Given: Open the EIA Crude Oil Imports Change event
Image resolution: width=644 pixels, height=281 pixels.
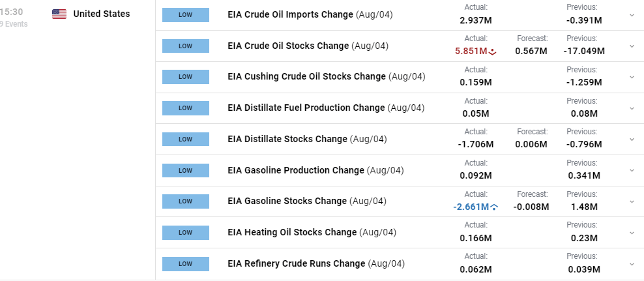Looking at the screenshot, I should 290,15.
